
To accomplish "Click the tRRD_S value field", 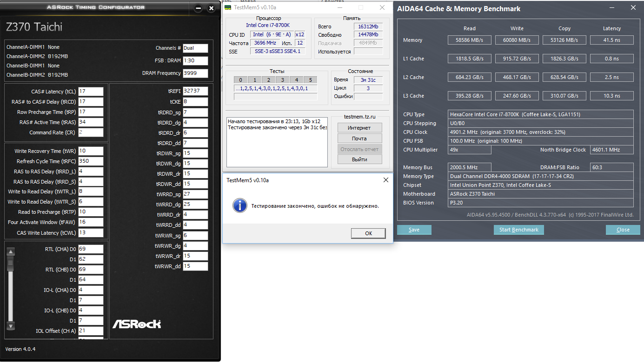I will [x=91, y=182].
